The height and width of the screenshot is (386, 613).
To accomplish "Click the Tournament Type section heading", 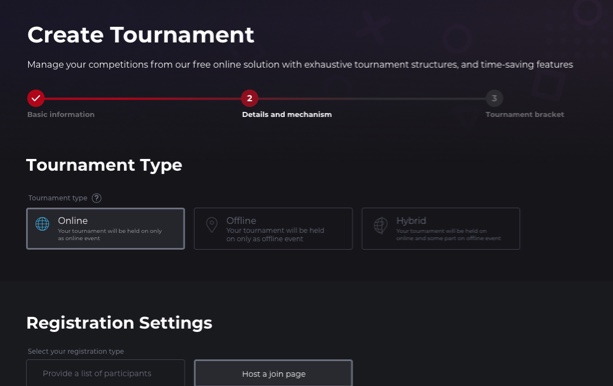I will (x=104, y=165).
